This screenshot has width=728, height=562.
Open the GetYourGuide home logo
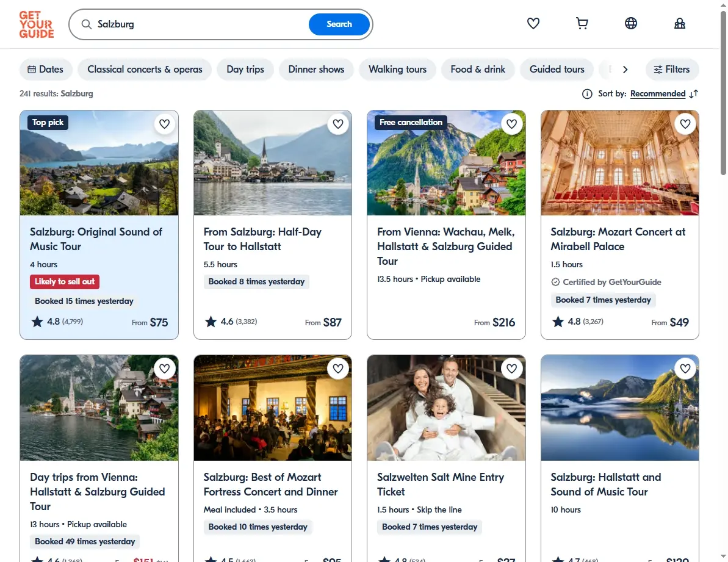pos(37,24)
